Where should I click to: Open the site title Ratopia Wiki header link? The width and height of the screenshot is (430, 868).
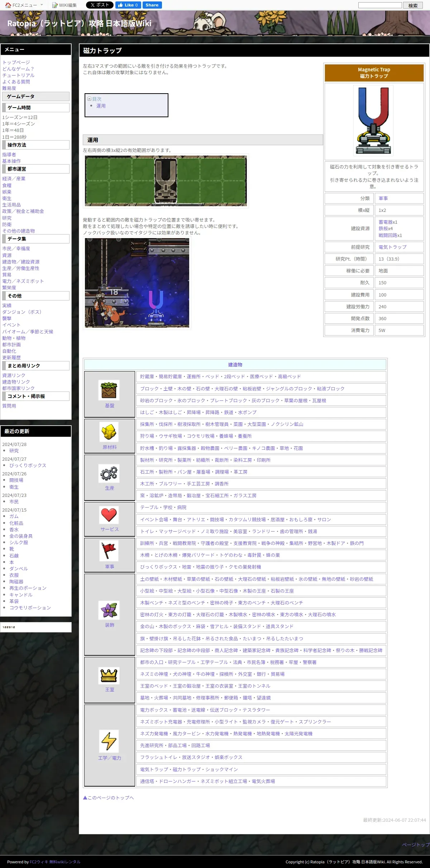(x=79, y=24)
